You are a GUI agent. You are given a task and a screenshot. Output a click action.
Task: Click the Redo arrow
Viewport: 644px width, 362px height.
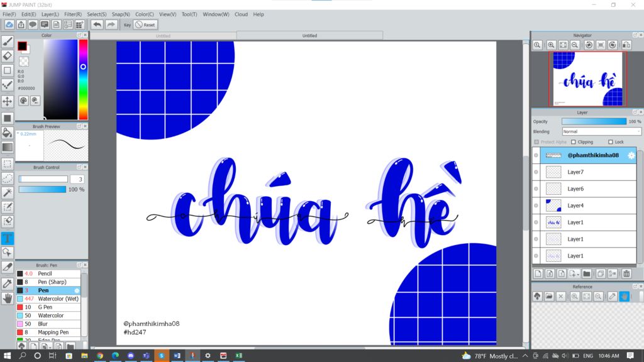(x=111, y=25)
